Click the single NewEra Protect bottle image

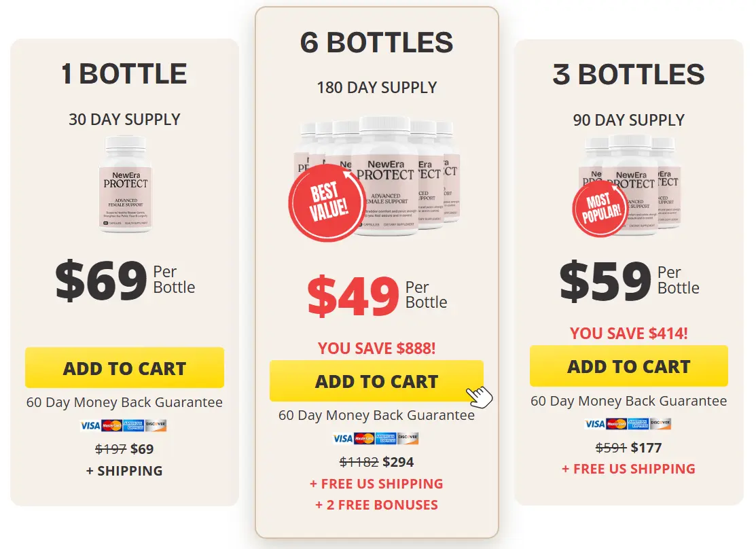[125, 185]
